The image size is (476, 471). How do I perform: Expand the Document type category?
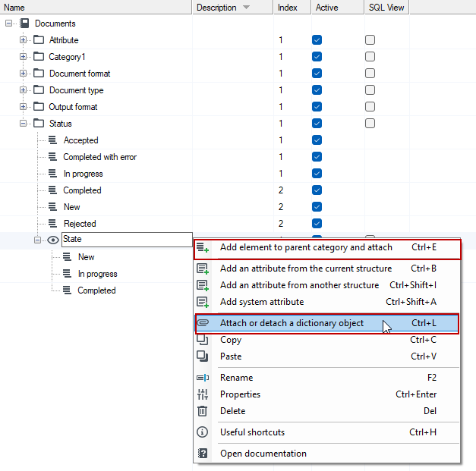coord(23,89)
